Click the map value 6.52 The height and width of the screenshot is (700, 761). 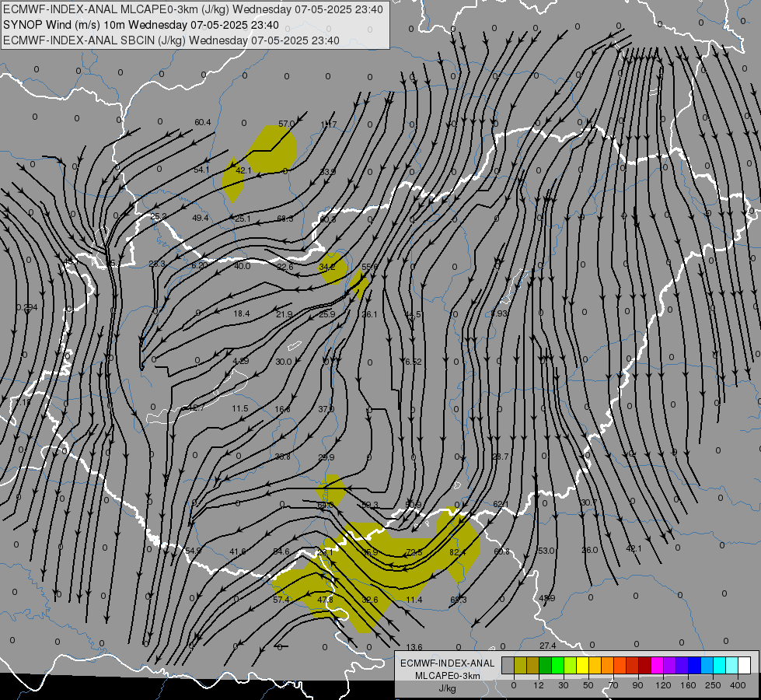pos(413,362)
